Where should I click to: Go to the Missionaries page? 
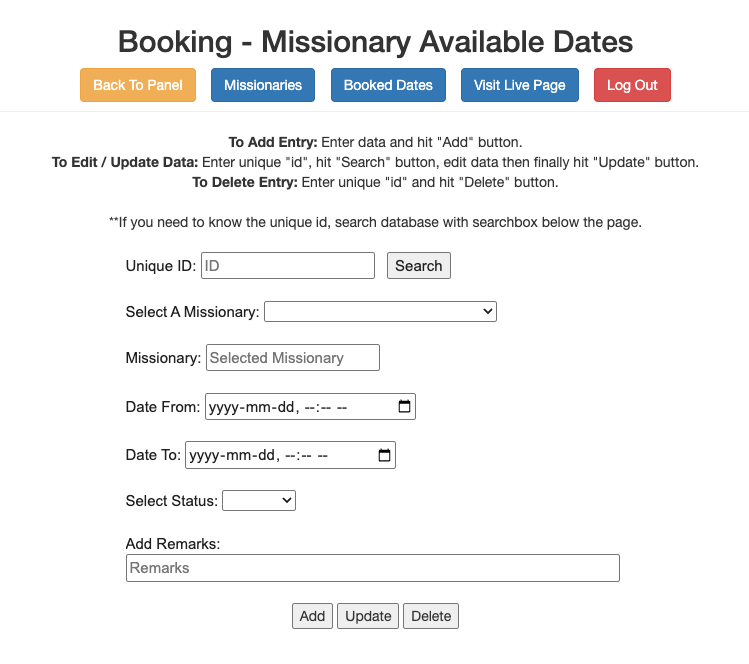pos(263,85)
